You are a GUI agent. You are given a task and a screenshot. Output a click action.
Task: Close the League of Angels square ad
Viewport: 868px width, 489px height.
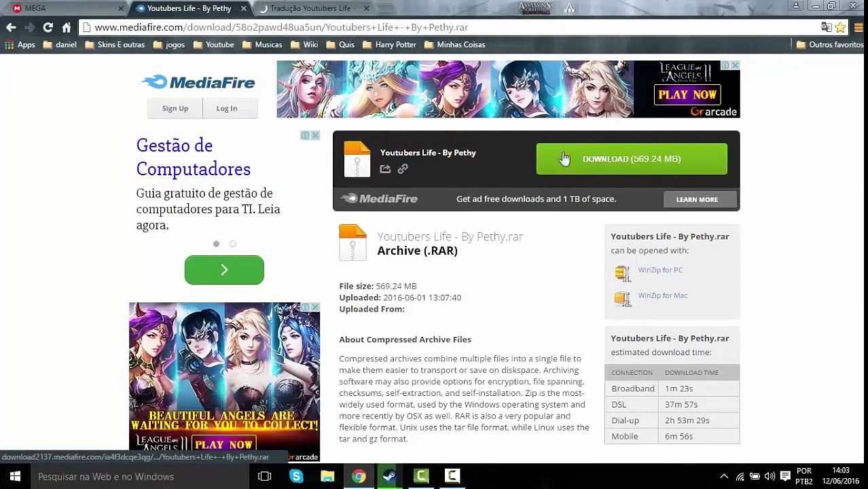click(315, 307)
